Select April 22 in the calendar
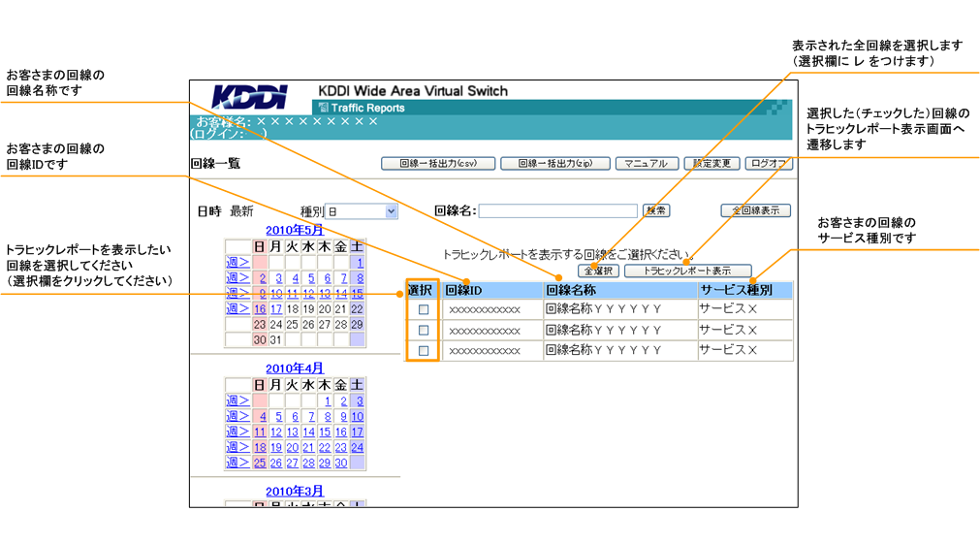The width and height of the screenshot is (980, 544). [325, 448]
